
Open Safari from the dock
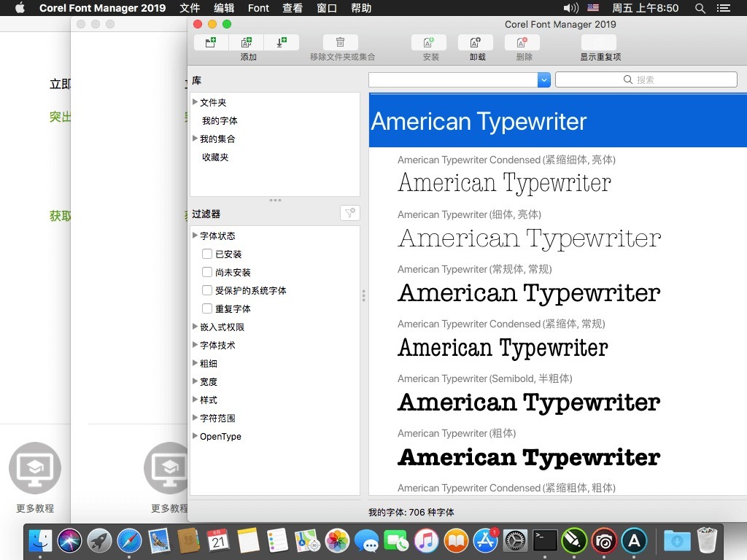tap(129, 540)
